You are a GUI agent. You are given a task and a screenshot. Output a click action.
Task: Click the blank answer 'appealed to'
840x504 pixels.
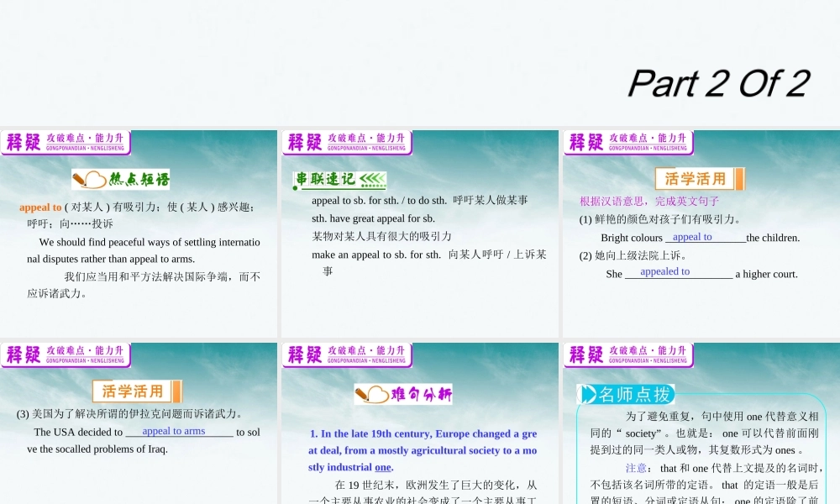click(664, 271)
